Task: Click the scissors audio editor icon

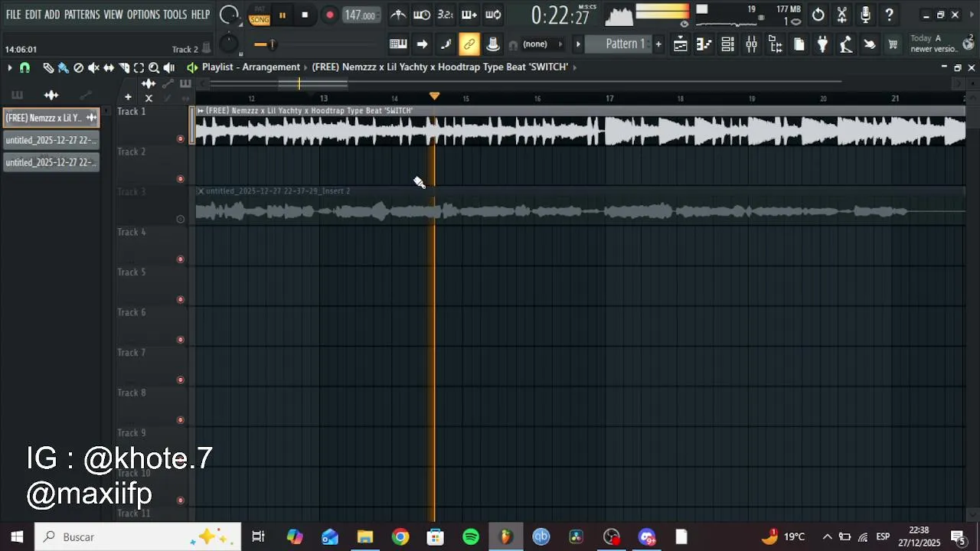Action: click(842, 15)
